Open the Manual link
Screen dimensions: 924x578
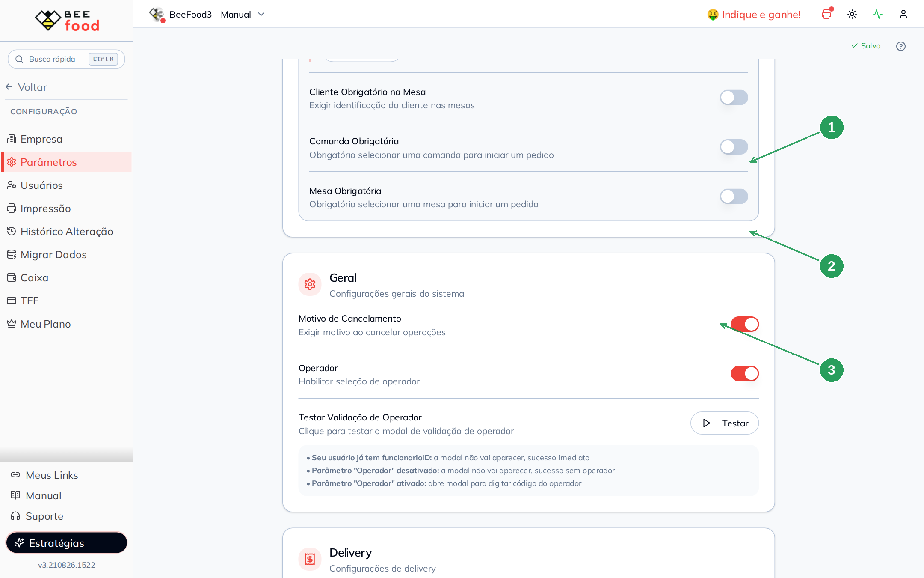(x=36, y=495)
